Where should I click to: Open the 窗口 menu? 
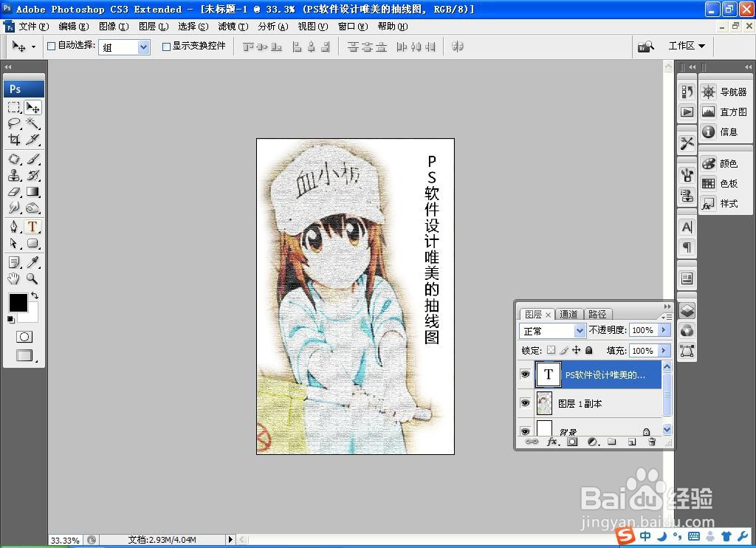click(352, 27)
